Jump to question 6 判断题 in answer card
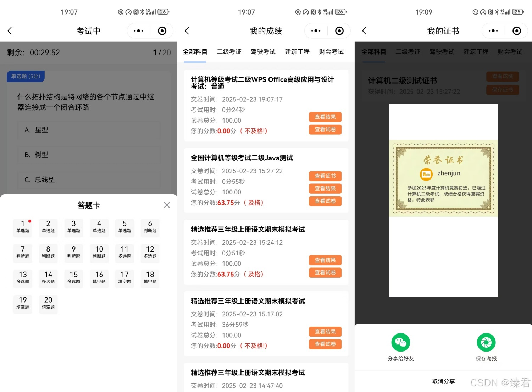Image resolution: width=532 pixels, height=392 pixels. (150, 228)
